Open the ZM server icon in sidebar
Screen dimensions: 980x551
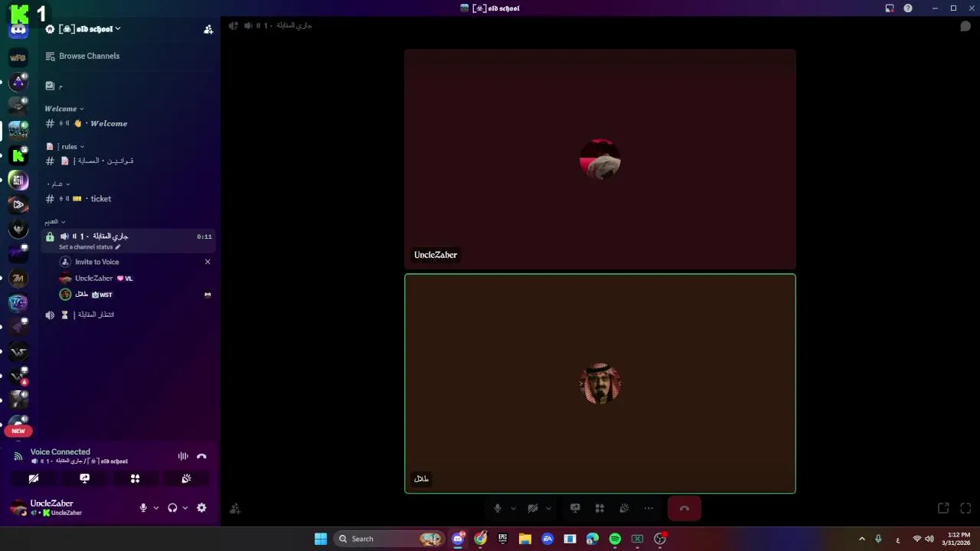coord(18,279)
